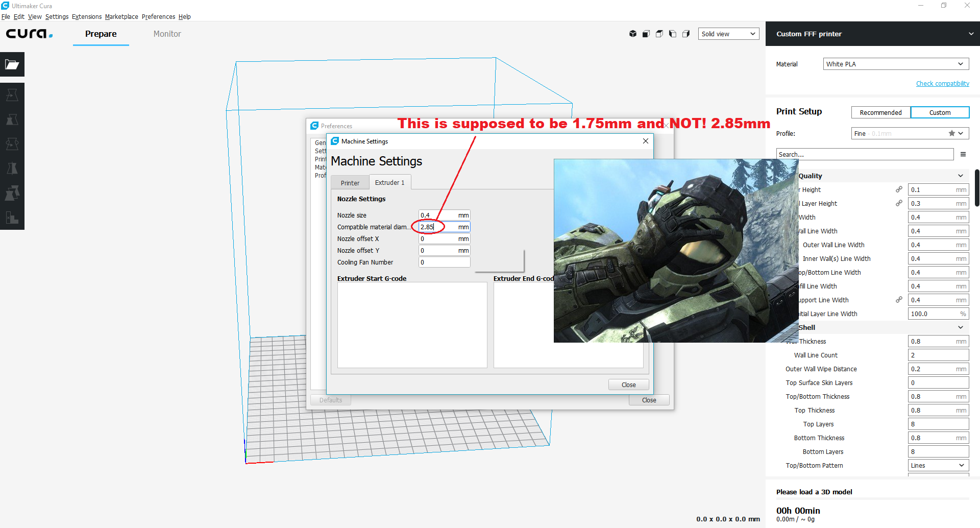Focus the Nozzle offset Y field
Screen dimensions: 980x528
coord(444,250)
